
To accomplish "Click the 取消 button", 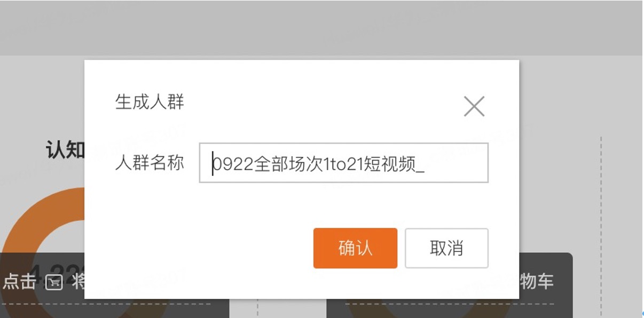I will click(446, 248).
